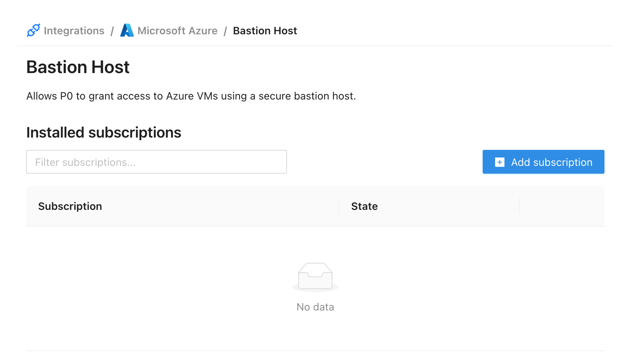This screenshot has height=353, width=644.
Task: Click the State column header
Action: coord(364,206)
